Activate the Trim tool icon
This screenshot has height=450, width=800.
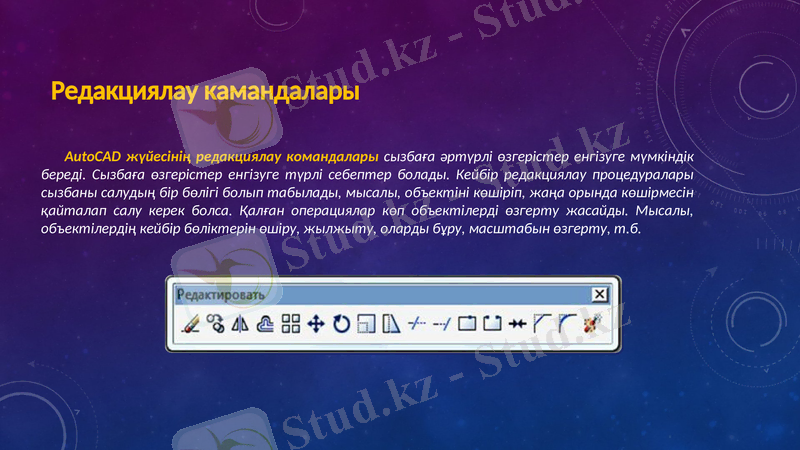pyautogui.click(x=417, y=323)
